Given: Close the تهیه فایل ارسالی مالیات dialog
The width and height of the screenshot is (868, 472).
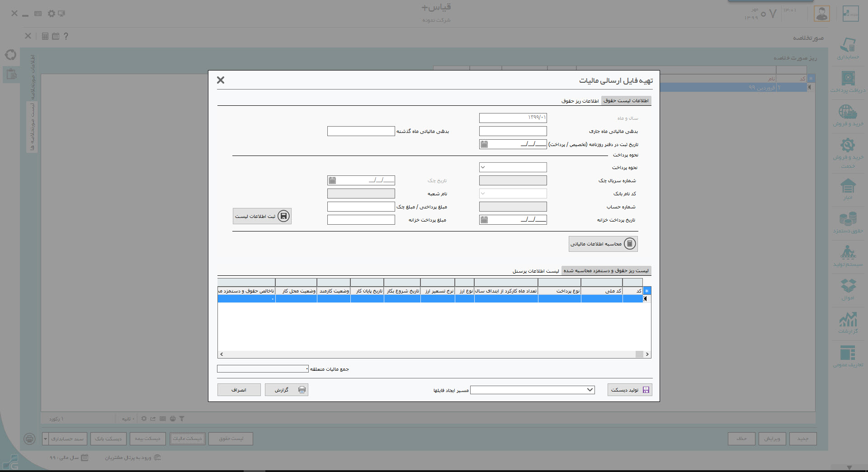Looking at the screenshot, I should pyautogui.click(x=221, y=80).
